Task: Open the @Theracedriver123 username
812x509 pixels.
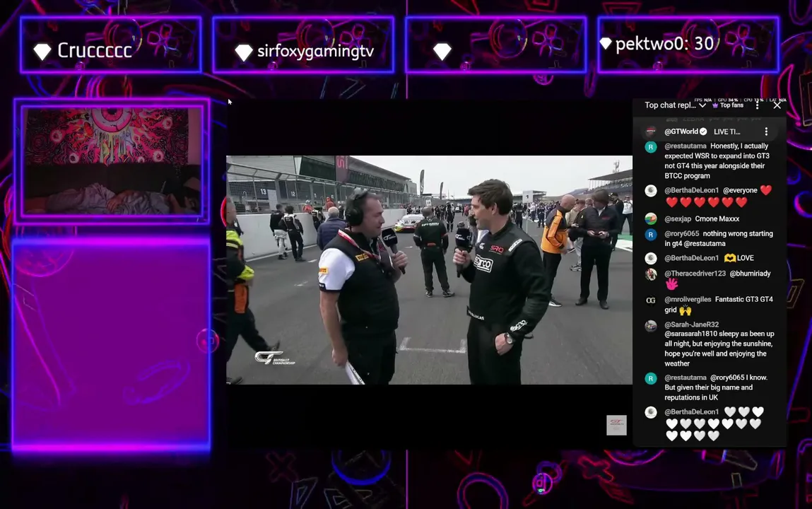Action: pyautogui.click(x=695, y=274)
